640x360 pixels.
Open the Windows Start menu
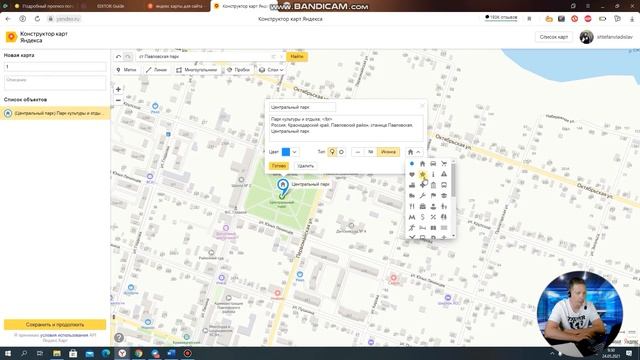point(7,353)
